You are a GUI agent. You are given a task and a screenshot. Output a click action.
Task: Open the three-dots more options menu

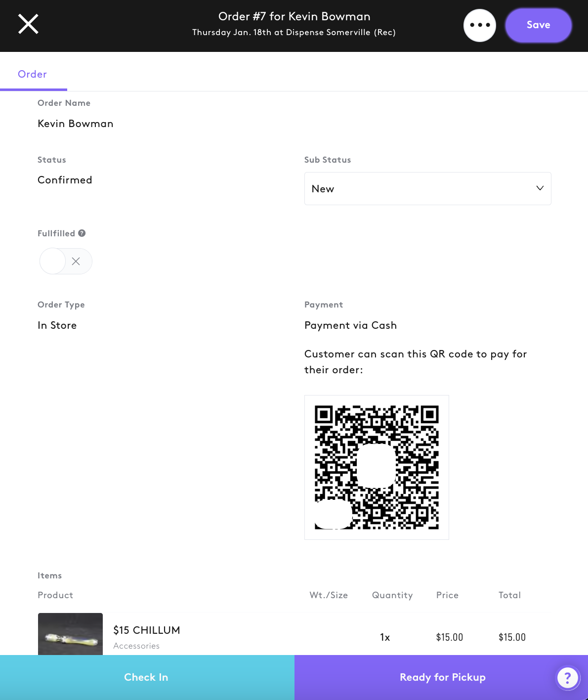480,25
